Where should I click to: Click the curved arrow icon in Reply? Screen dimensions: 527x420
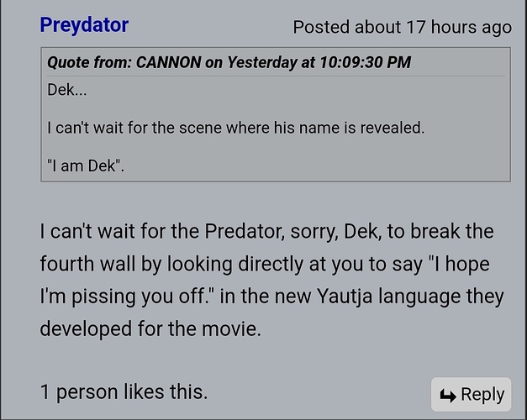pos(448,395)
